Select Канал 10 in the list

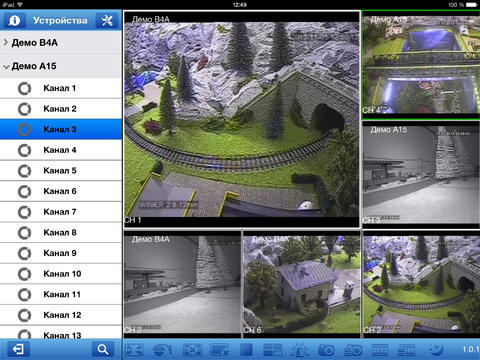61,274
